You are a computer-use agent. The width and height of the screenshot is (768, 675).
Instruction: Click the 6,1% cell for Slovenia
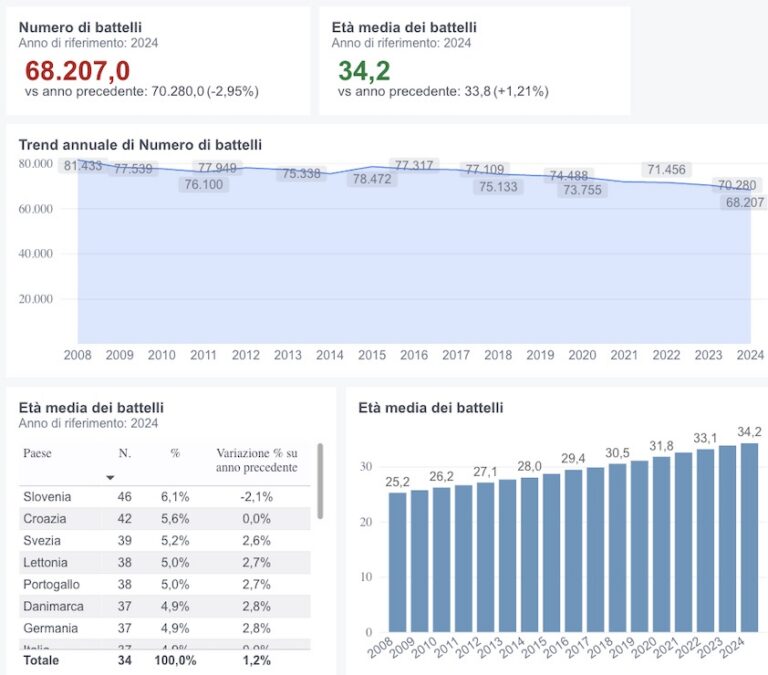pyautogui.click(x=175, y=497)
